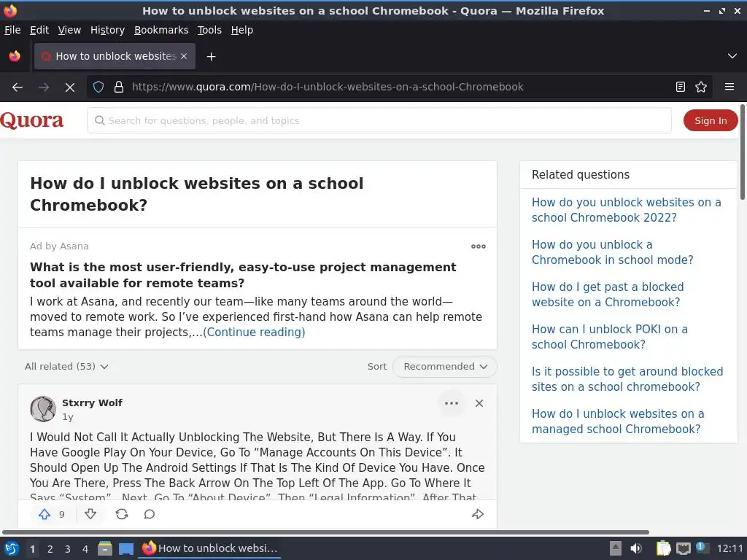The height and width of the screenshot is (560, 747).
Task: Switch to workspace 4
Action: pos(85,549)
